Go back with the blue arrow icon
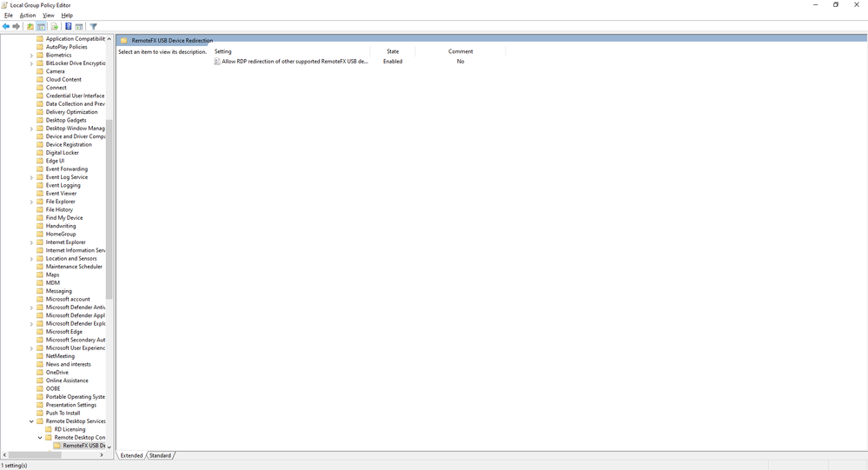This screenshot has width=868, height=470. click(x=6, y=26)
